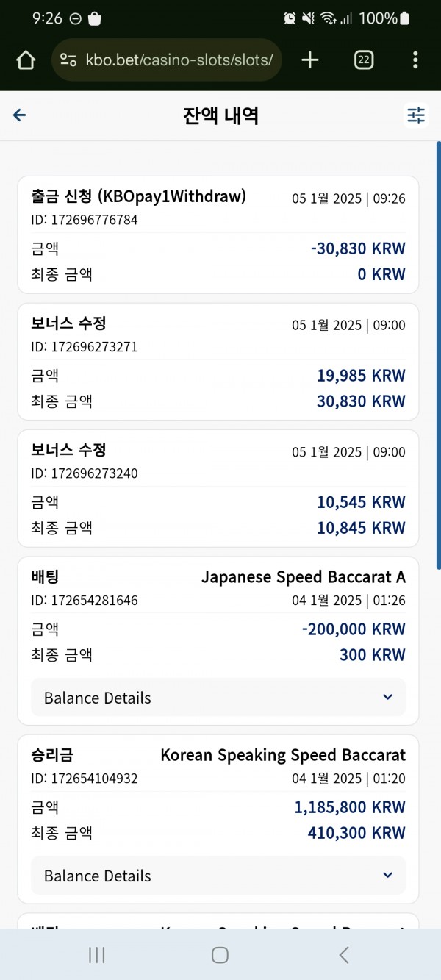
Task: Tap chevron in Japanese Speed Baccarat Balance Details
Action: point(388,697)
